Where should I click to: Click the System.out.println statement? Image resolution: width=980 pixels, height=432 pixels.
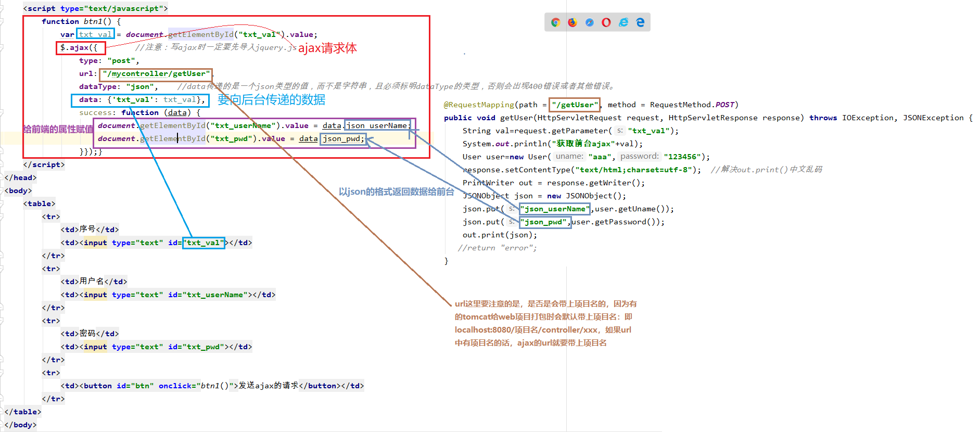(553, 144)
